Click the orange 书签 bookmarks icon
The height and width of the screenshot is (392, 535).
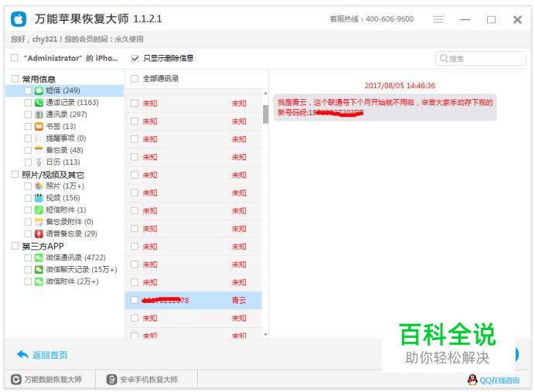pyautogui.click(x=39, y=126)
